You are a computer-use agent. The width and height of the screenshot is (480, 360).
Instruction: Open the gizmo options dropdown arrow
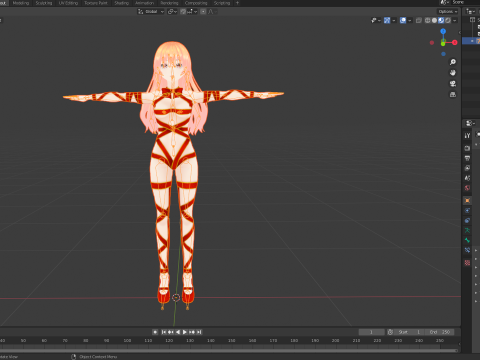394,21
